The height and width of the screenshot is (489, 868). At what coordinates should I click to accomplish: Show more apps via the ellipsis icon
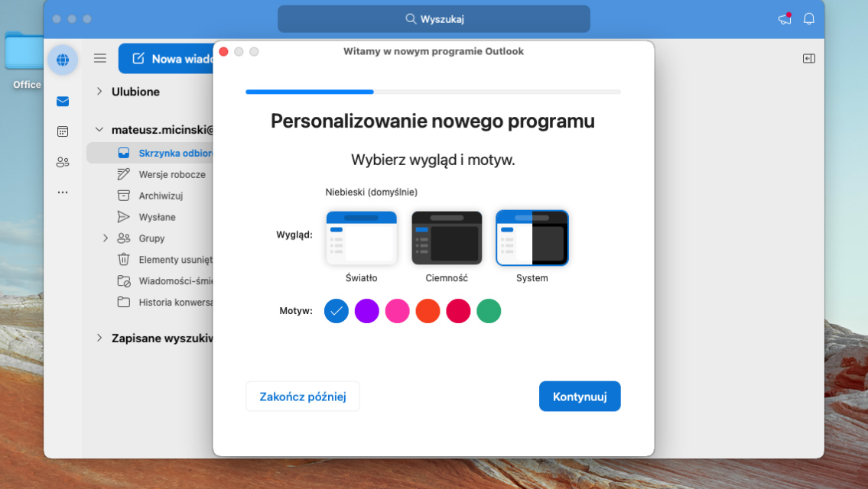coord(63,193)
